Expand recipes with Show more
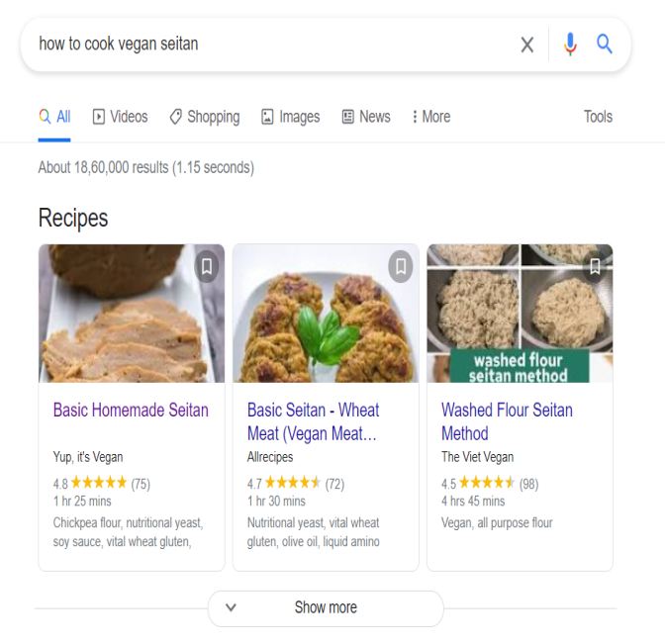665x644 pixels. [x=326, y=608]
